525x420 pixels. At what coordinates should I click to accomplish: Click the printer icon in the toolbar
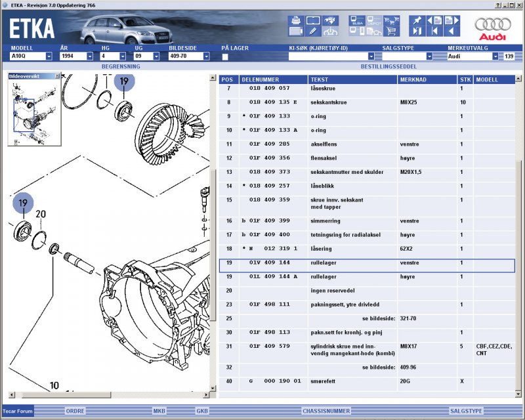point(296,20)
